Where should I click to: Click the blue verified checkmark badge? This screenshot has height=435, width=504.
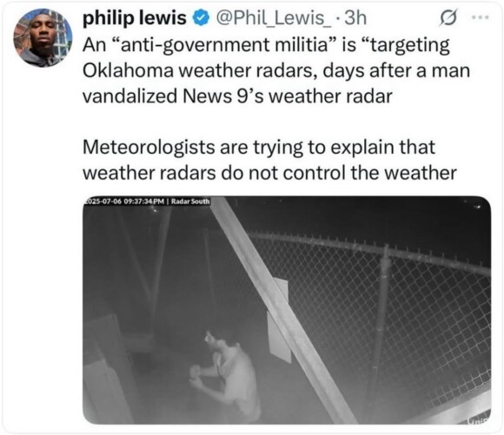click(x=201, y=18)
